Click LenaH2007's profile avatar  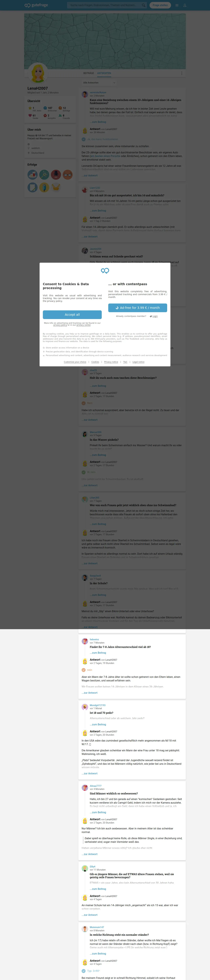click(38, 73)
